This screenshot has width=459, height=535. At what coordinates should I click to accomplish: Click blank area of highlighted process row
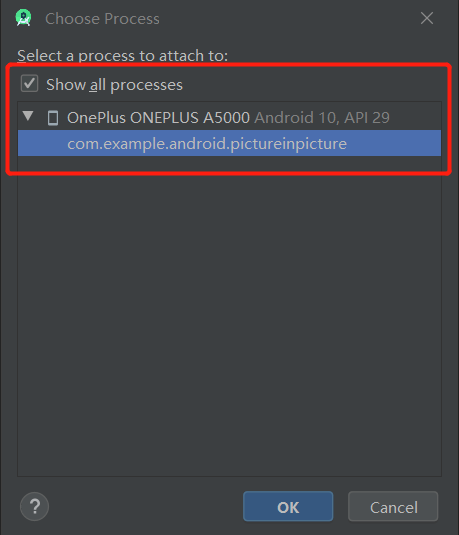pyautogui.click(x=392, y=143)
